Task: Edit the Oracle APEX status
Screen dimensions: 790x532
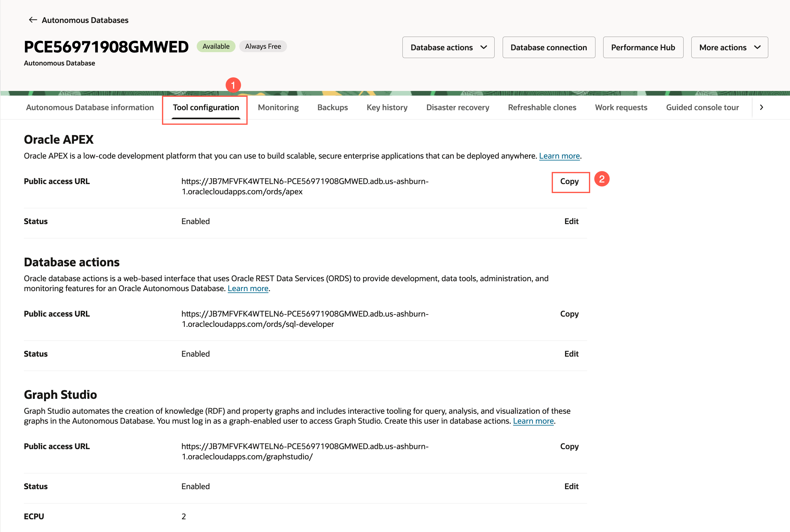Action: [571, 222]
